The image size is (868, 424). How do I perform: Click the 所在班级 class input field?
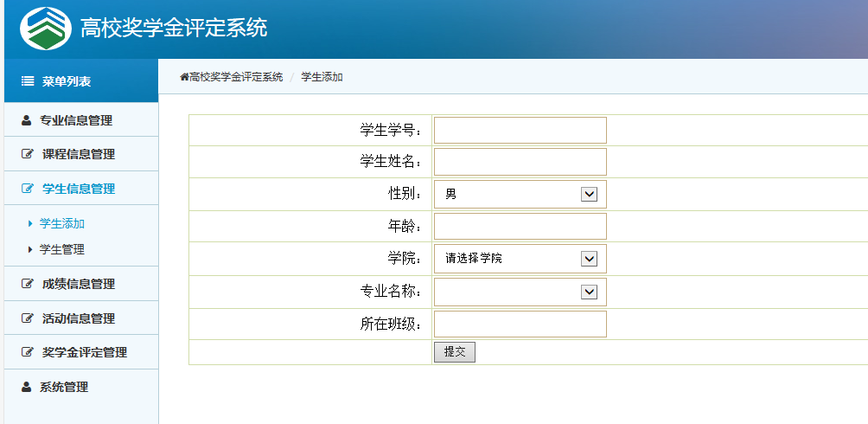pyautogui.click(x=520, y=324)
